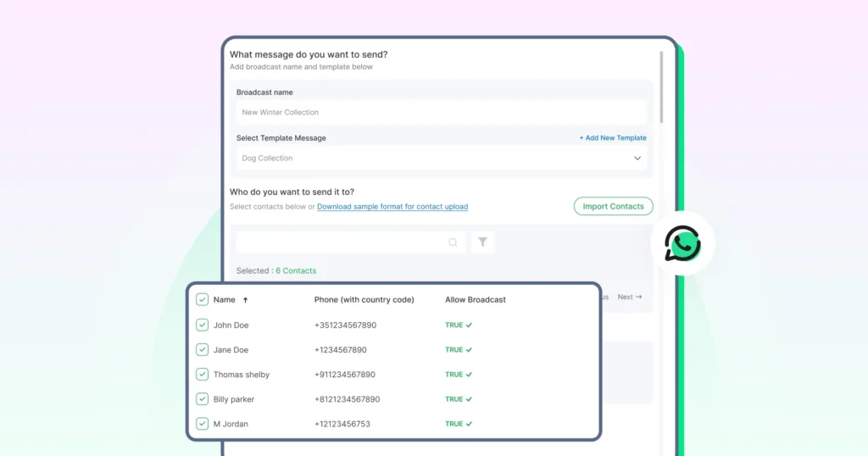This screenshot has width=868, height=456.
Task: Go to Next page of contacts
Action: pyautogui.click(x=630, y=298)
